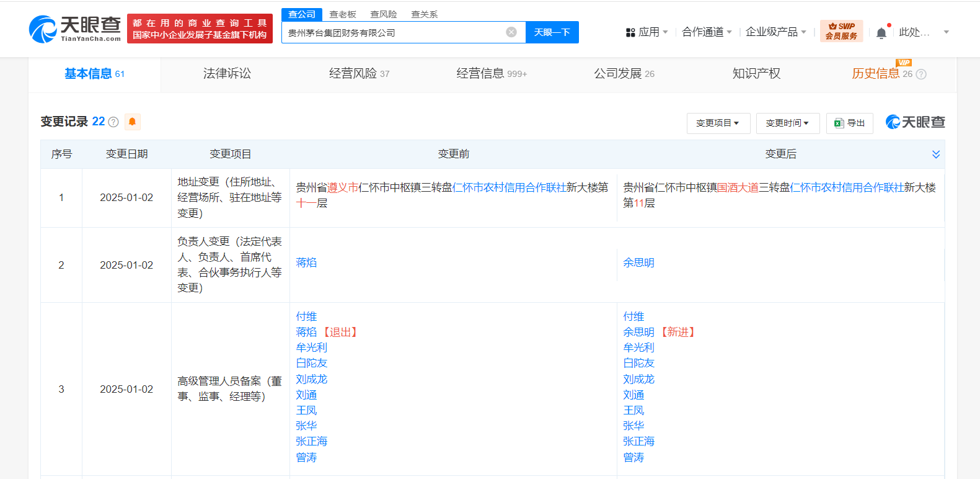The height and width of the screenshot is (479, 980).
Task: Open 牟光利 in the after-change list
Action: (638, 348)
